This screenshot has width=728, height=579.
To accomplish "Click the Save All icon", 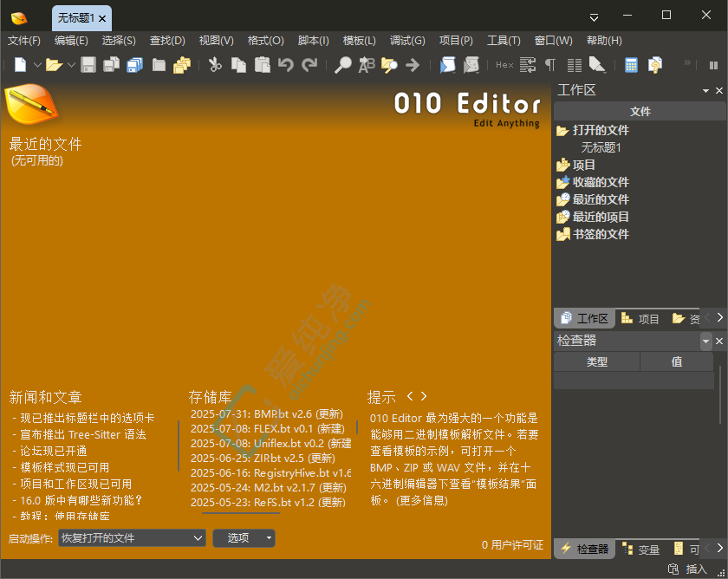I will (134, 65).
